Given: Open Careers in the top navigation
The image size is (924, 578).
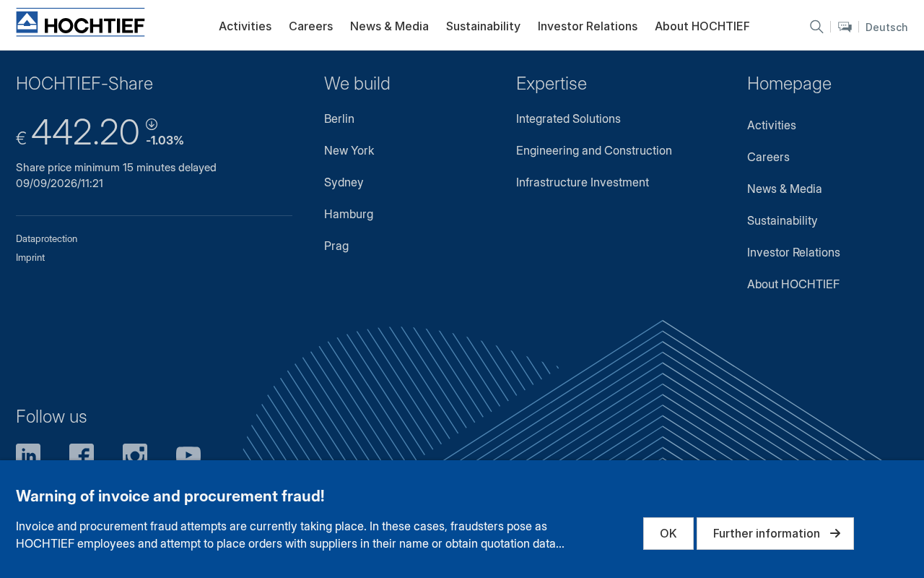Looking at the screenshot, I should [311, 26].
